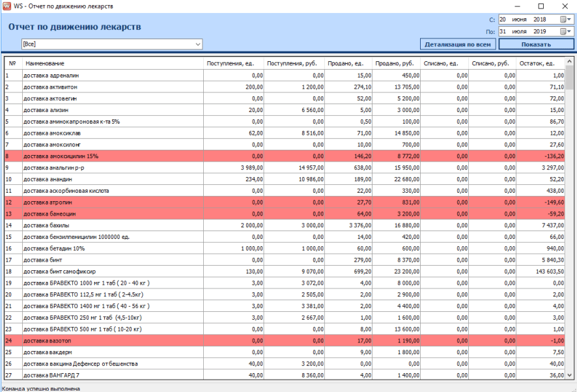Click the row 'доставка бинт самофиксир'

click(59, 271)
